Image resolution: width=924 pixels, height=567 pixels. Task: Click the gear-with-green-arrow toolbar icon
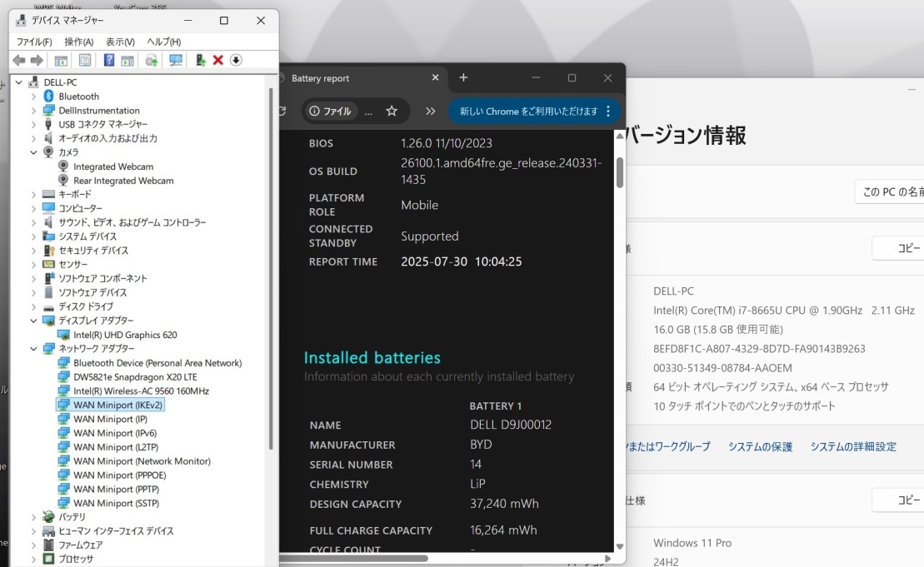click(152, 60)
